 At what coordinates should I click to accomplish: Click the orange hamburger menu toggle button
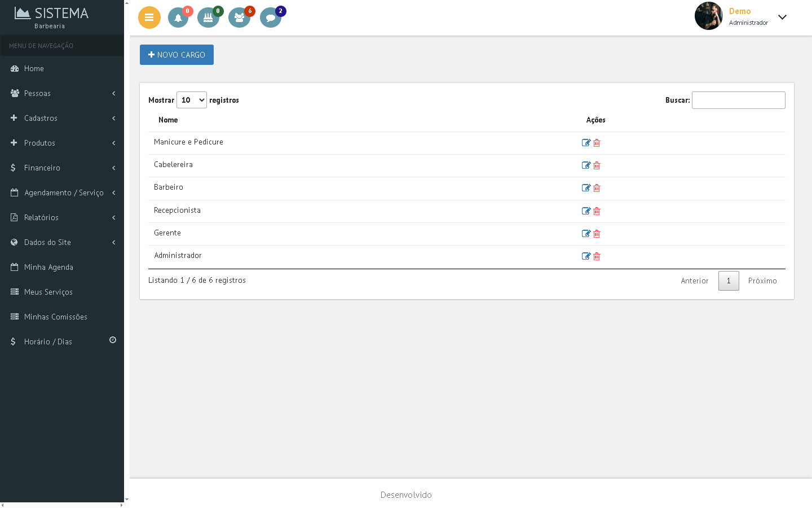[149, 17]
